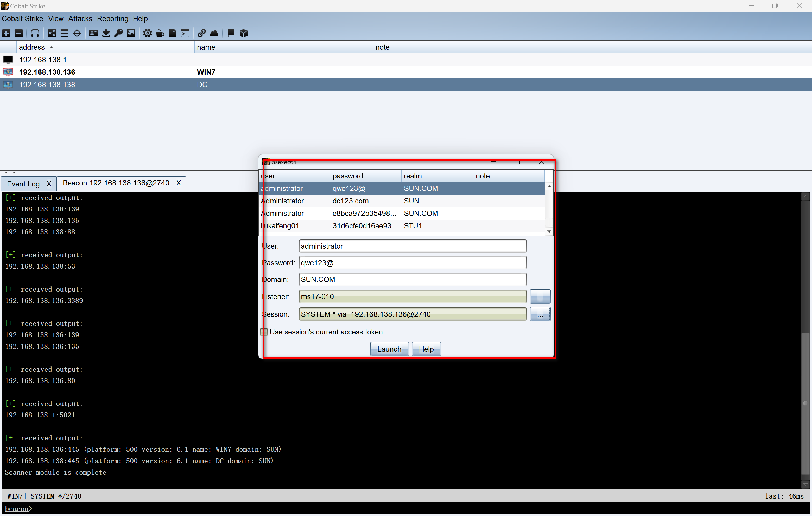Open the Targets crosshair view icon
Image resolution: width=812 pixels, height=516 pixels.
tap(77, 33)
